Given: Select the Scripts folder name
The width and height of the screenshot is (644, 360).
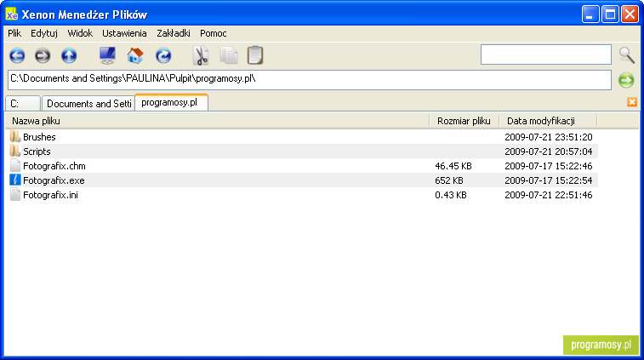Looking at the screenshot, I should click(x=37, y=151).
